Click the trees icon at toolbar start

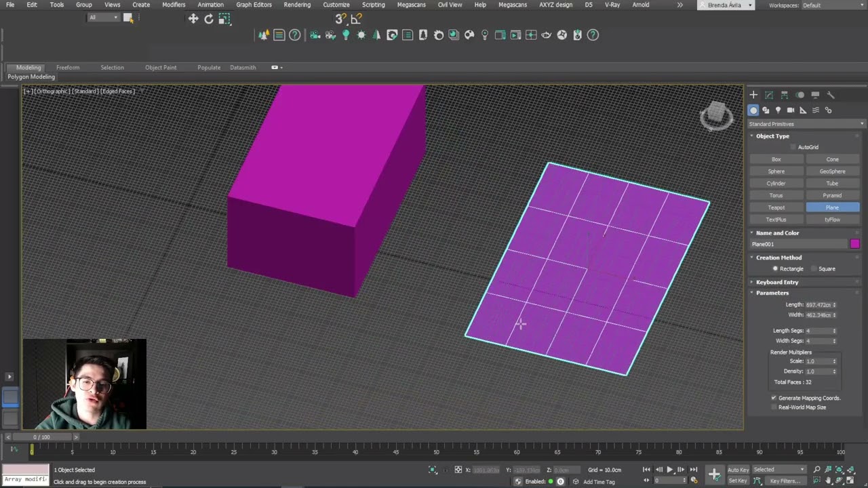pos(263,35)
